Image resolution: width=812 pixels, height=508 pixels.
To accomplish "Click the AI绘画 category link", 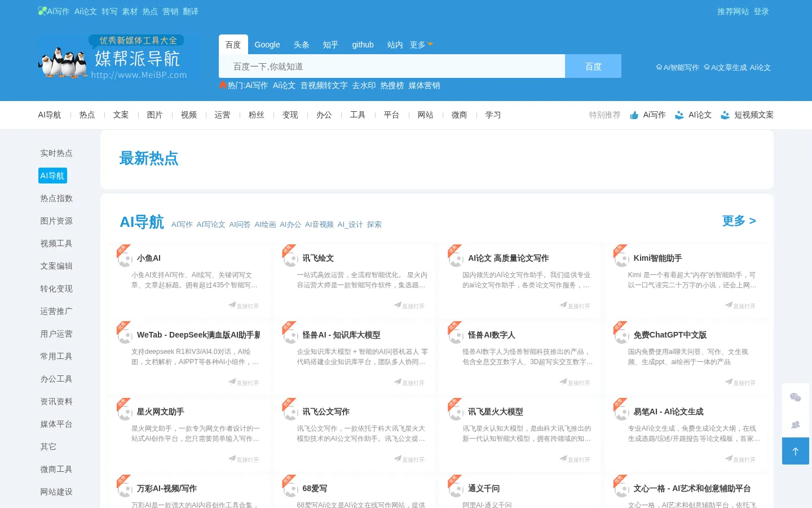I will [265, 225].
